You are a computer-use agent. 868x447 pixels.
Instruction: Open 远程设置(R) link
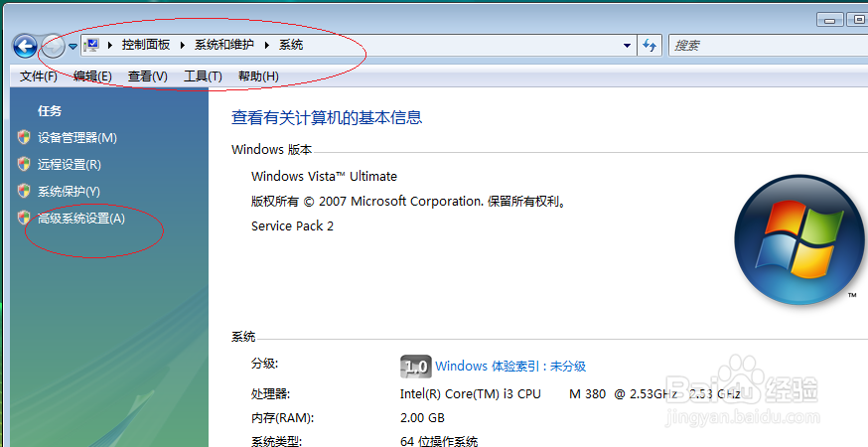tap(70, 165)
